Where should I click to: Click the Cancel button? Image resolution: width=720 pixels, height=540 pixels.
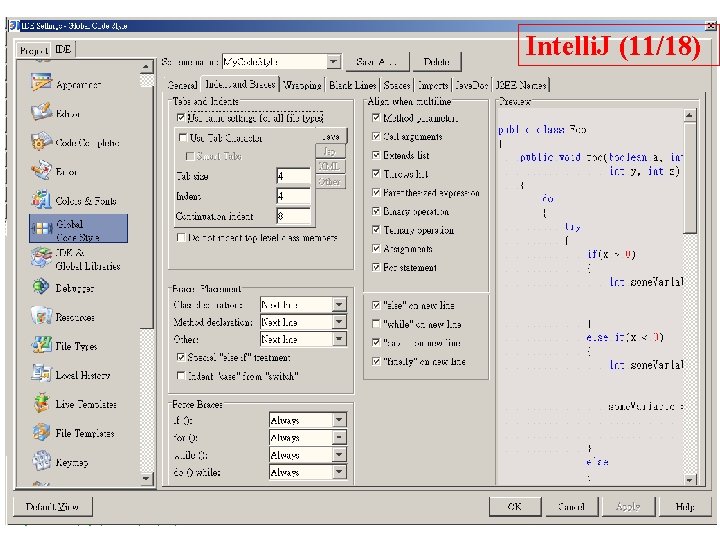pyautogui.click(x=571, y=506)
